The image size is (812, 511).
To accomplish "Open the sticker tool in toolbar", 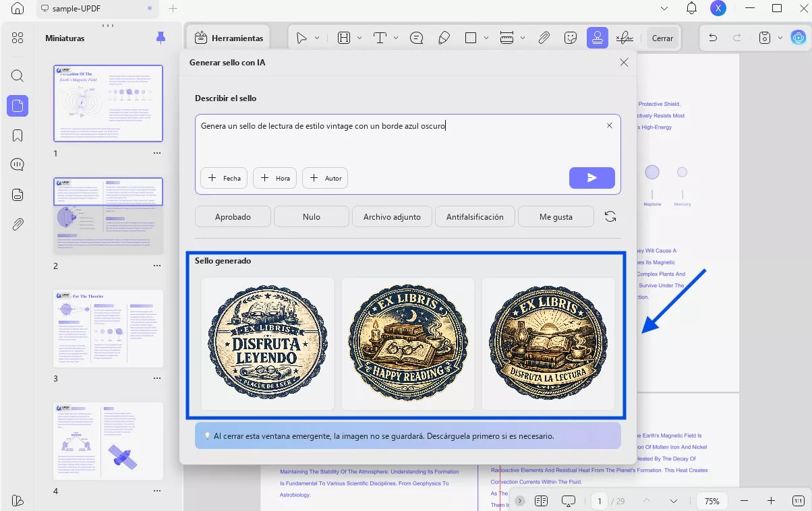I will (571, 38).
